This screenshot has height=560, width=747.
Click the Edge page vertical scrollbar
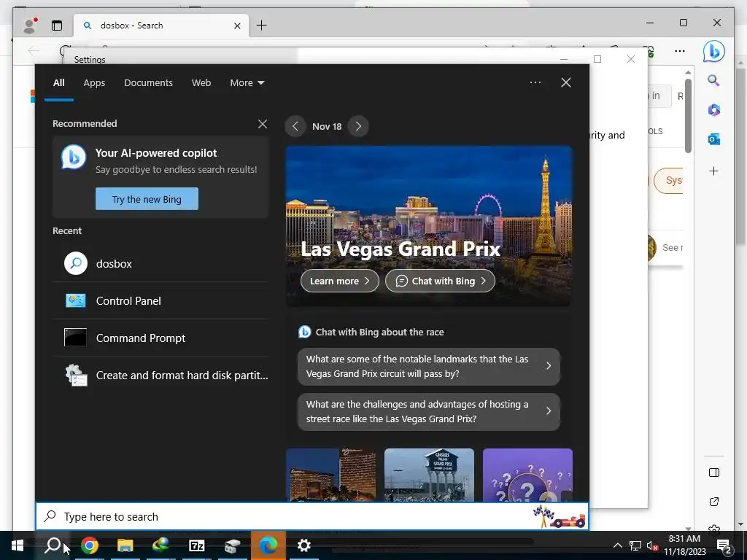pyautogui.click(x=688, y=117)
